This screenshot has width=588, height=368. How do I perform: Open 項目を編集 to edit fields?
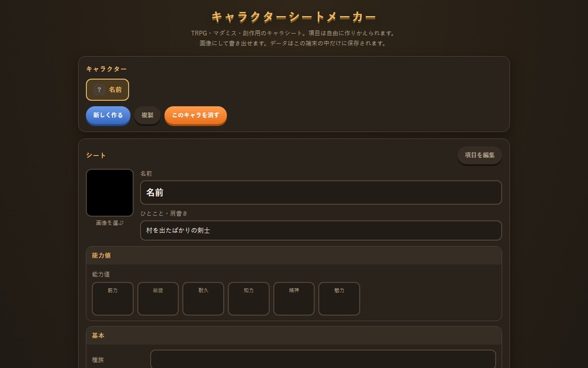[x=479, y=155]
